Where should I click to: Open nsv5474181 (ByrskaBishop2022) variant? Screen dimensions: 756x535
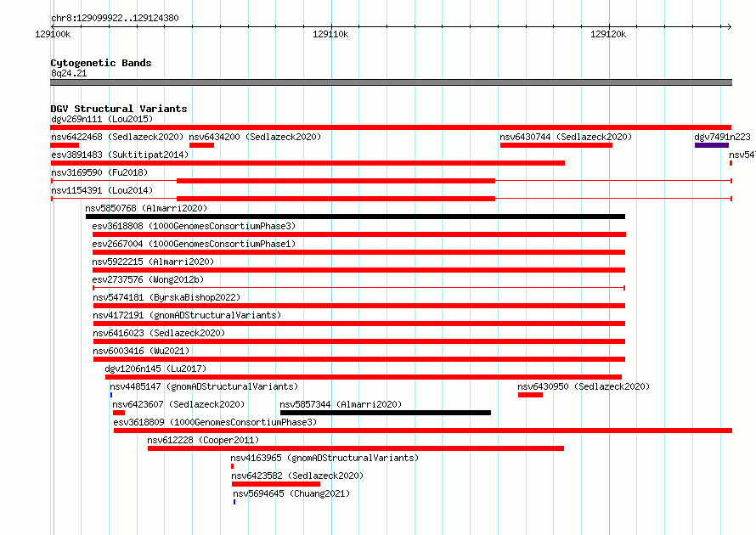tap(359, 306)
